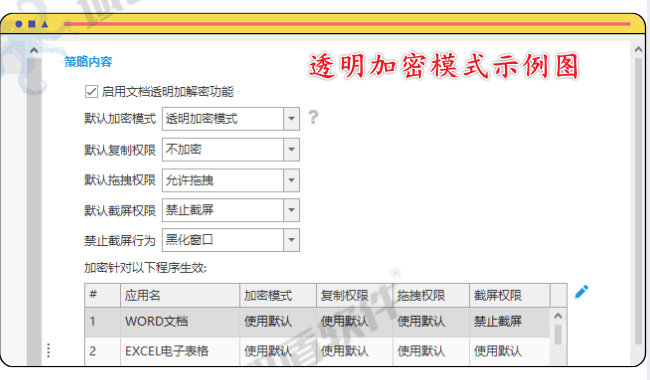The image size is (650, 380).
Task: Open the 默认截屏权限 dropdown
Action: pyautogui.click(x=230, y=210)
